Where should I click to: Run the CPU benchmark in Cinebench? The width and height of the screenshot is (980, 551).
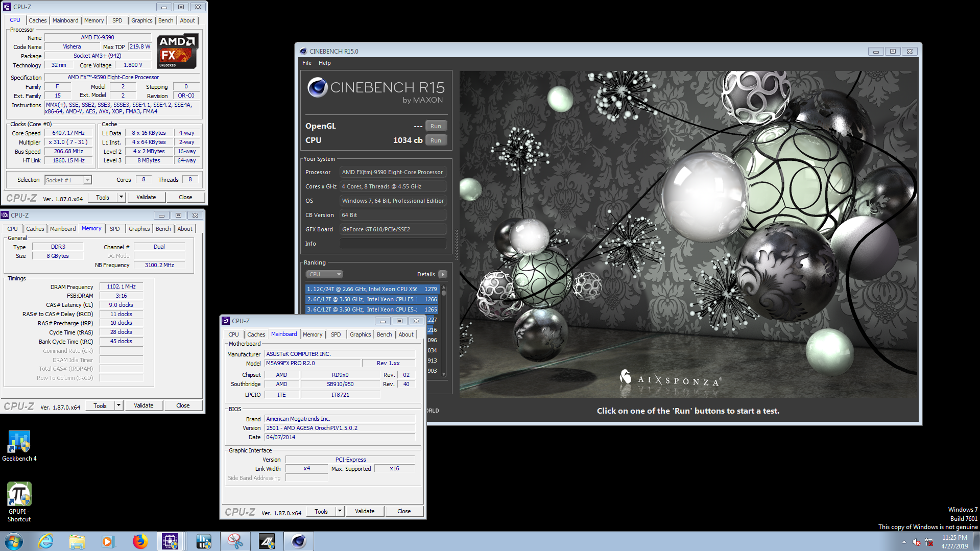point(436,140)
